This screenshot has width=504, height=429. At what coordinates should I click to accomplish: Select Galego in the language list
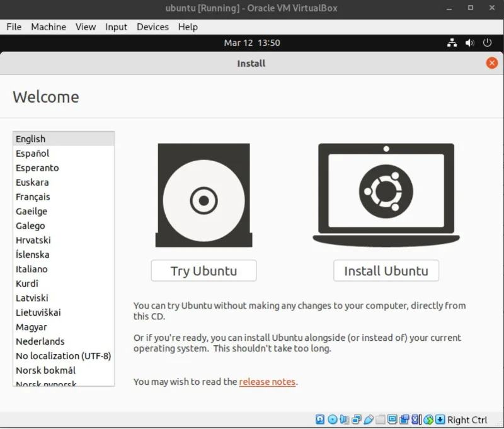[64, 226]
